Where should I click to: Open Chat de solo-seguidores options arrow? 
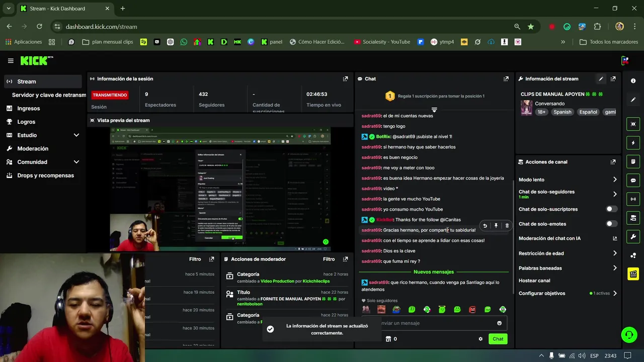click(x=615, y=194)
